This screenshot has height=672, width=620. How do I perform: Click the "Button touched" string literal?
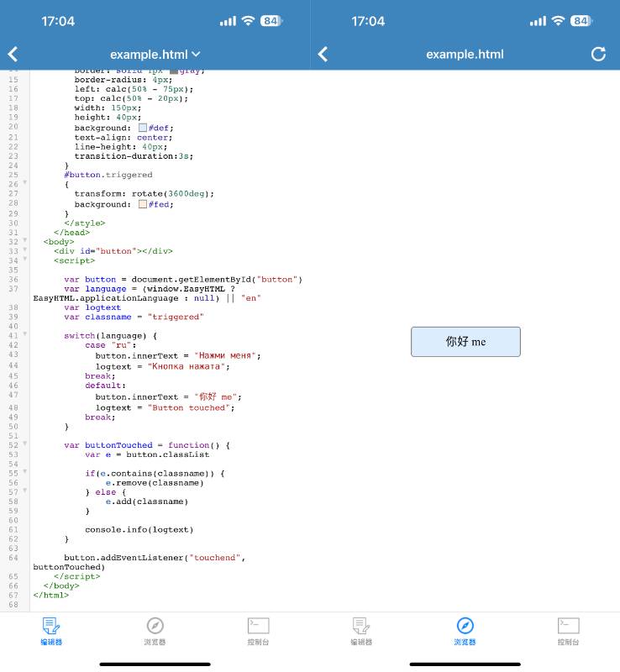click(189, 408)
